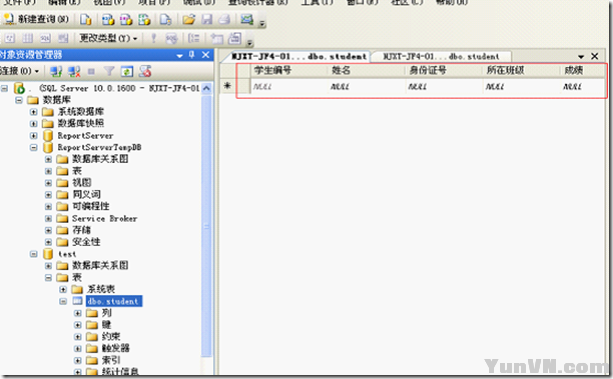This screenshot has height=379, width=613.
Task: Click the Save floppy disk icon
Action: click(207, 19)
